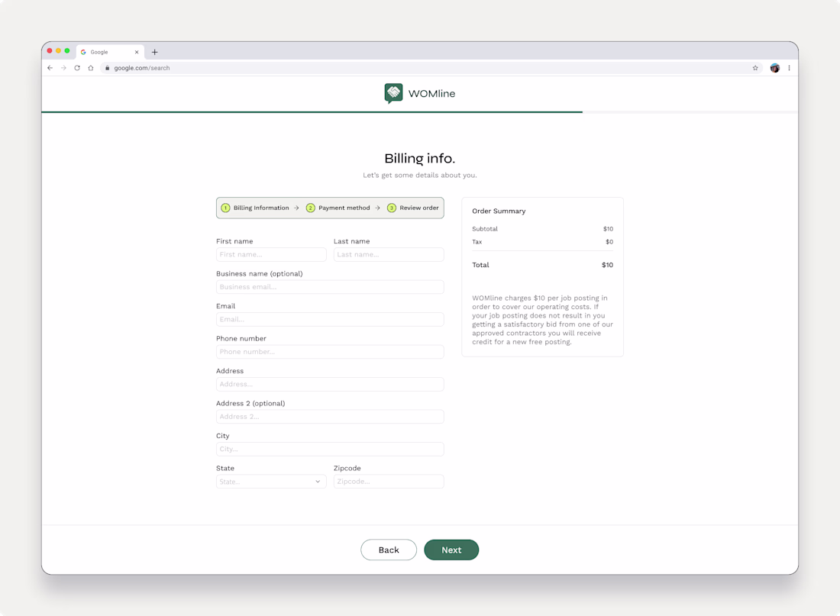Image resolution: width=840 pixels, height=616 pixels.
Task: Click the Order Summary heading
Action: (x=499, y=211)
